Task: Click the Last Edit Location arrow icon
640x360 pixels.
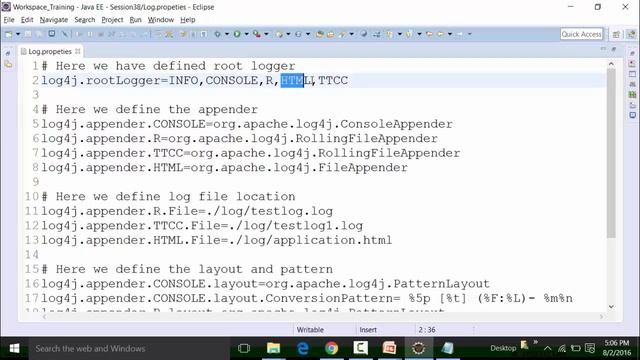Action: click(x=429, y=34)
